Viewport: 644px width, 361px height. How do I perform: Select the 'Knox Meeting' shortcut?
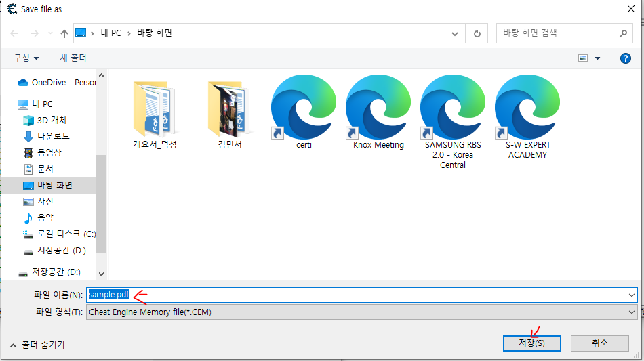pyautogui.click(x=378, y=112)
